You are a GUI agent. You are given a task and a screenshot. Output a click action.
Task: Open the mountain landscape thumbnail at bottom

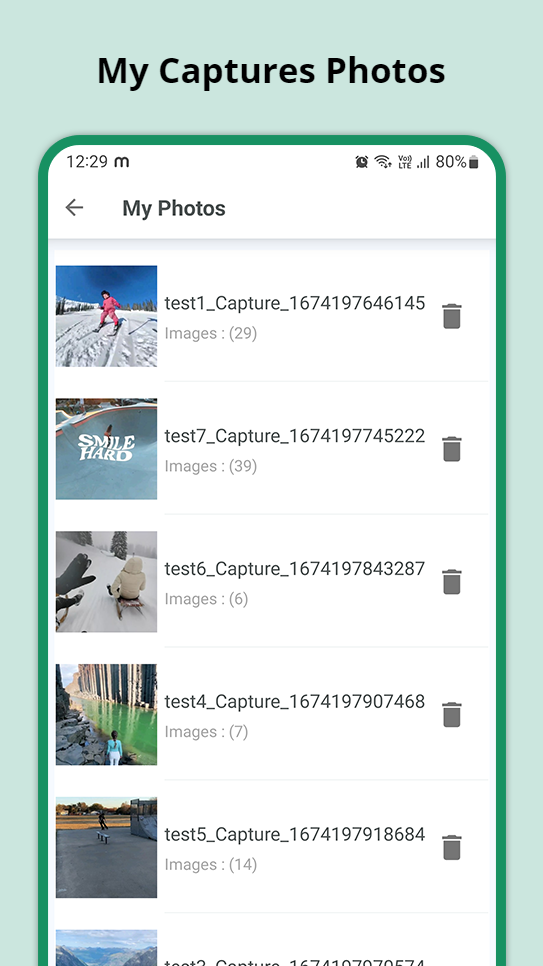coord(106,948)
